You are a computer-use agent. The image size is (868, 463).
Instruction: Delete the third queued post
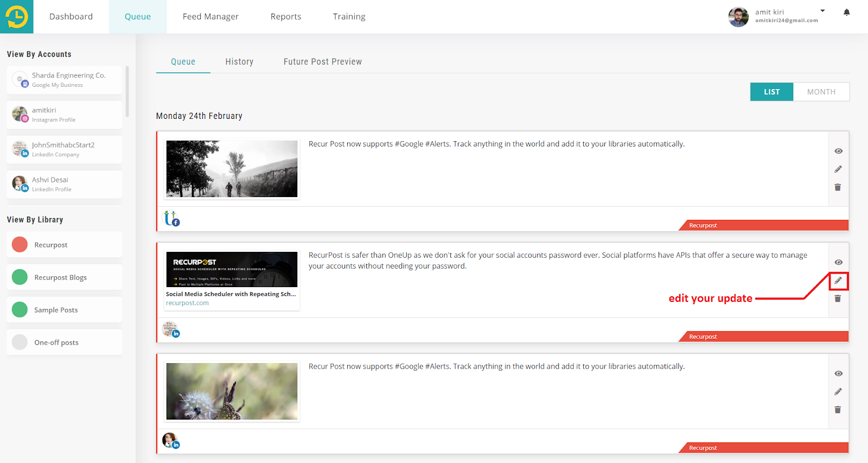[x=838, y=410]
